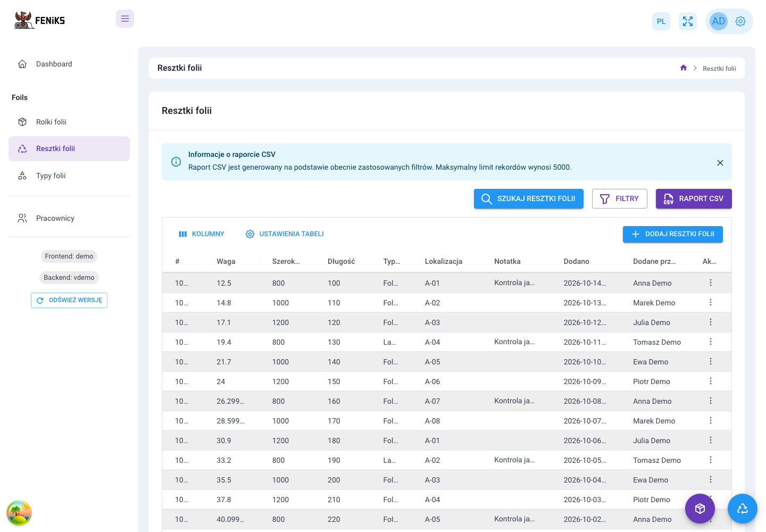Toggle the sidebar hamburger menu
The width and height of the screenshot is (766, 532).
(x=125, y=19)
